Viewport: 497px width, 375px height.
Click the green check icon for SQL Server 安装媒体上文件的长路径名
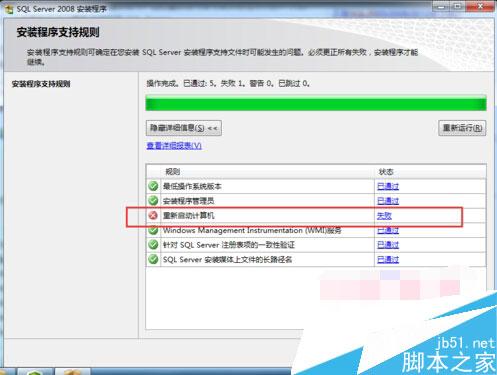pyautogui.click(x=153, y=259)
